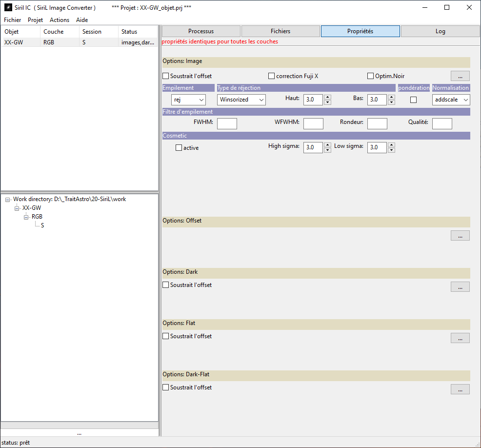The height and width of the screenshot is (448, 481).
Task: Click the Rondeur filter input field
Action: 377,123
